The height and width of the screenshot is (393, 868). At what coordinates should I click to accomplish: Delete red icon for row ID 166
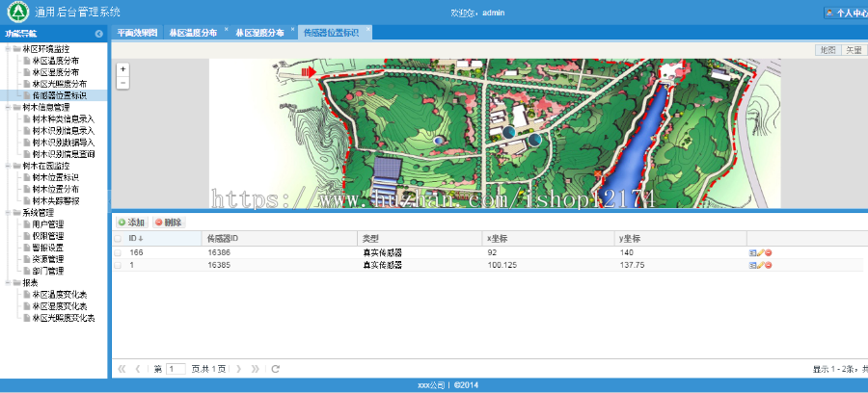(x=769, y=252)
